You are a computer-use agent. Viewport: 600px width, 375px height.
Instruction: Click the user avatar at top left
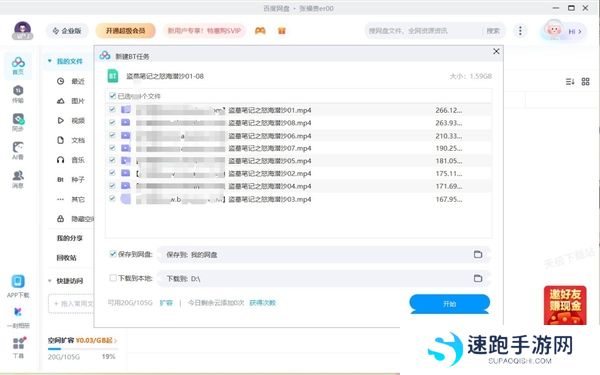click(x=23, y=31)
